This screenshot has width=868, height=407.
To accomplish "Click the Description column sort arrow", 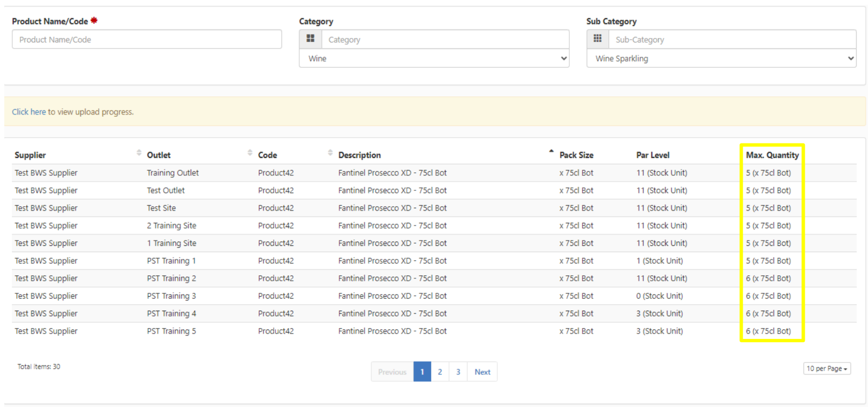I will 551,152.
